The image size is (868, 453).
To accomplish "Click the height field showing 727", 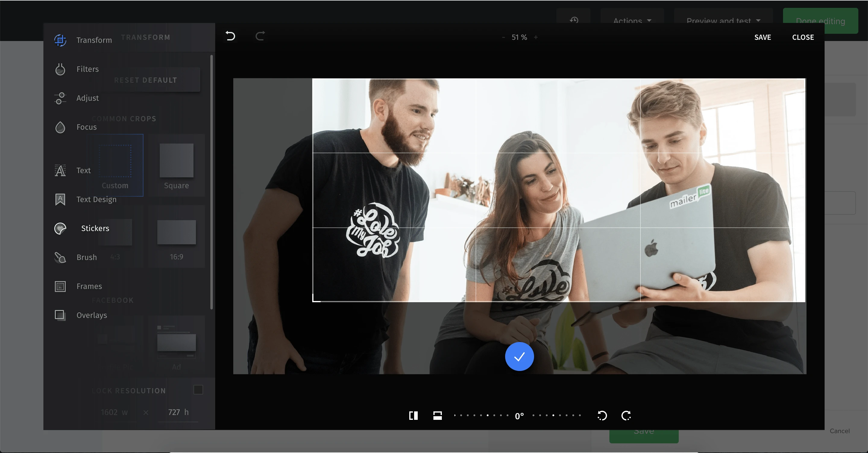I will [x=178, y=412].
